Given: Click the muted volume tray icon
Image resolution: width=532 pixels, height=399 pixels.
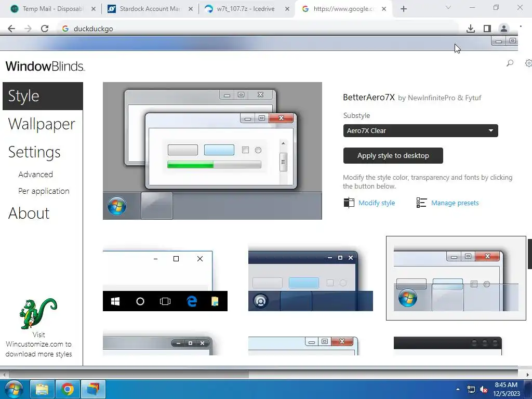Looking at the screenshot, I should [484, 390].
